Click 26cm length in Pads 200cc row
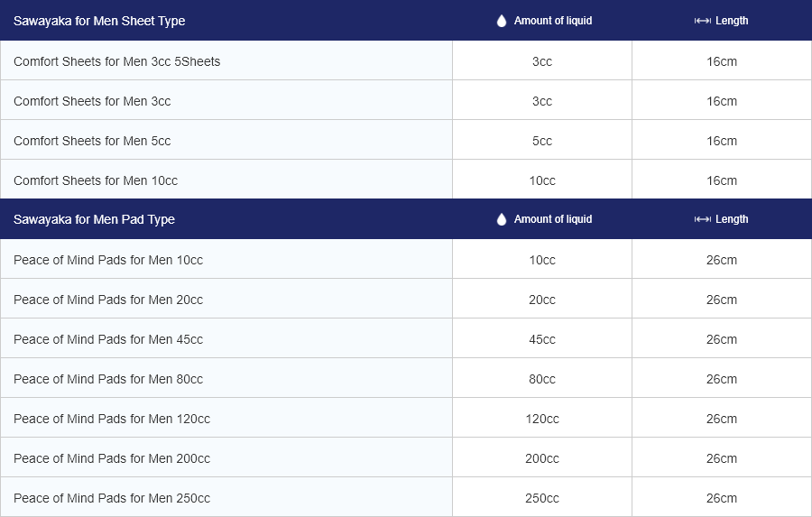 click(722, 458)
